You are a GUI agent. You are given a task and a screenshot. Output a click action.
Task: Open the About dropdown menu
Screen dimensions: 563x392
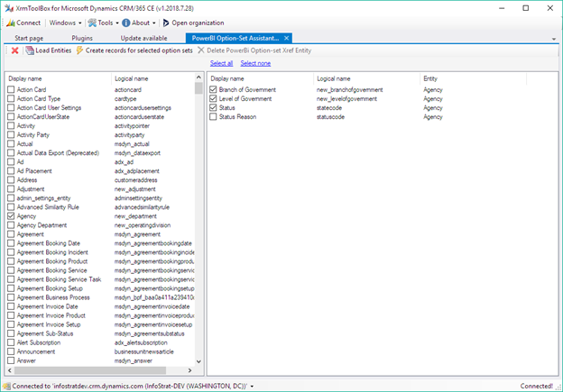click(139, 23)
